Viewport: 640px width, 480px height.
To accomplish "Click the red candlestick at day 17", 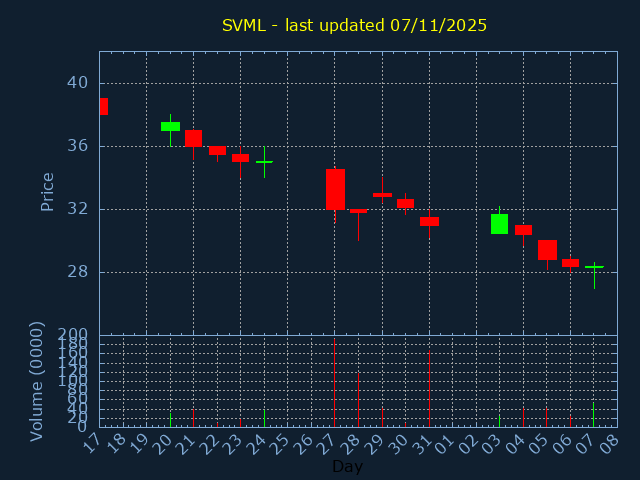I will 103,106.
